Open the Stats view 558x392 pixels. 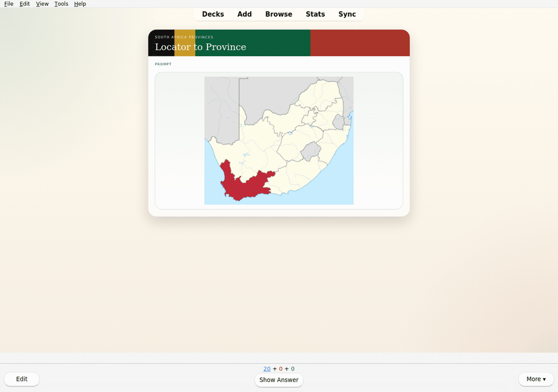[315, 14]
